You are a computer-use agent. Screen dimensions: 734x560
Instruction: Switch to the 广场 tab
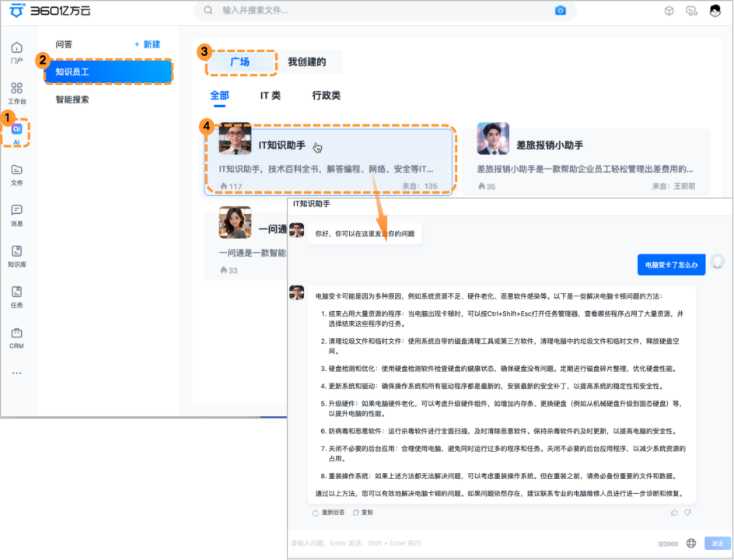coord(240,61)
